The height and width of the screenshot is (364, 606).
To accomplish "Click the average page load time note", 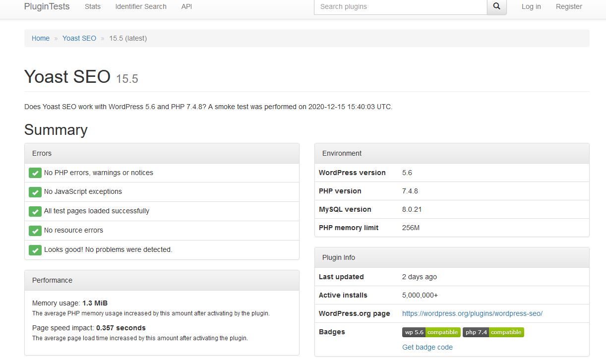I will click(x=140, y=338).
